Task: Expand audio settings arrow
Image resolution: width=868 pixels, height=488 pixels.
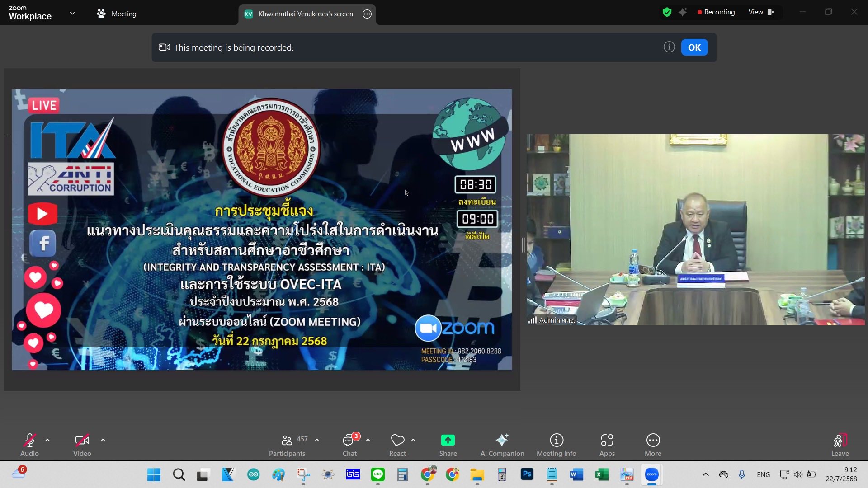Action: click(x=47, y=440)
